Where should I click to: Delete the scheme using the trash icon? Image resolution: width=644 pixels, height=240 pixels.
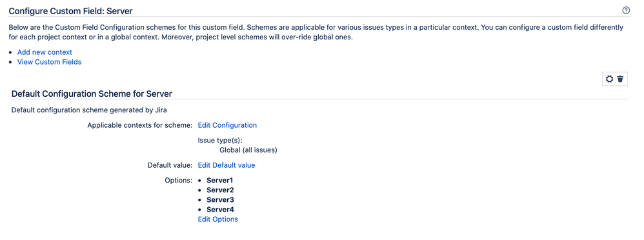pyautogui.click(x=620, y=79)
